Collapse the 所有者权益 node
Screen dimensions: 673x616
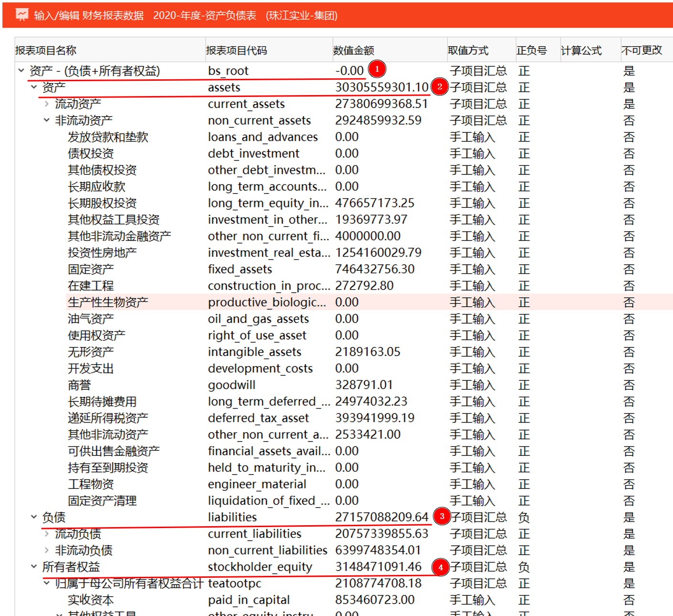(x=34, y=567)
